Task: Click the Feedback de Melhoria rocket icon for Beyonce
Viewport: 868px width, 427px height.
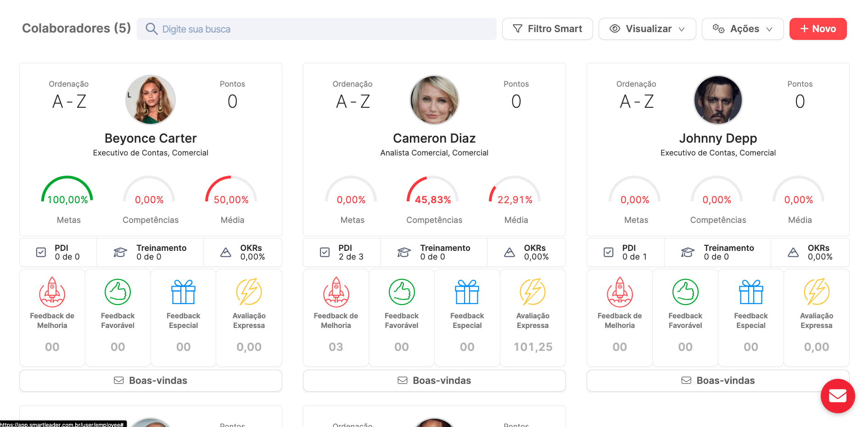Action: click(x=52, y=292)
